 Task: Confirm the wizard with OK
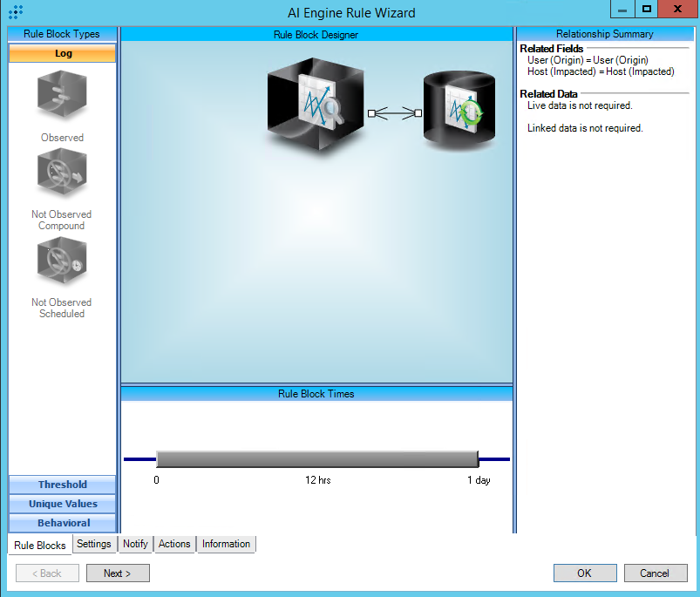tap(584, 573)
